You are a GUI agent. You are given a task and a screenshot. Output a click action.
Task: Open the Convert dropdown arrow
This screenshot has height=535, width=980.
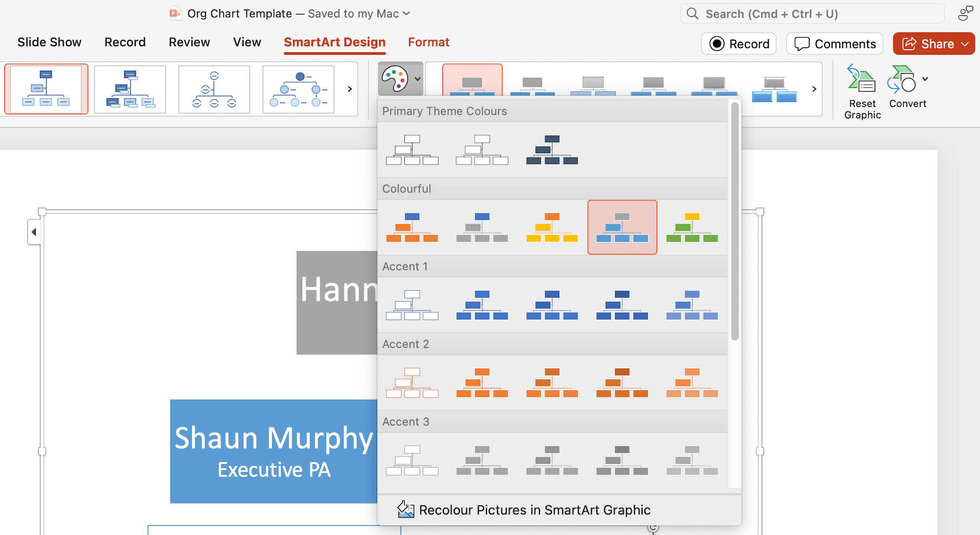925,78
